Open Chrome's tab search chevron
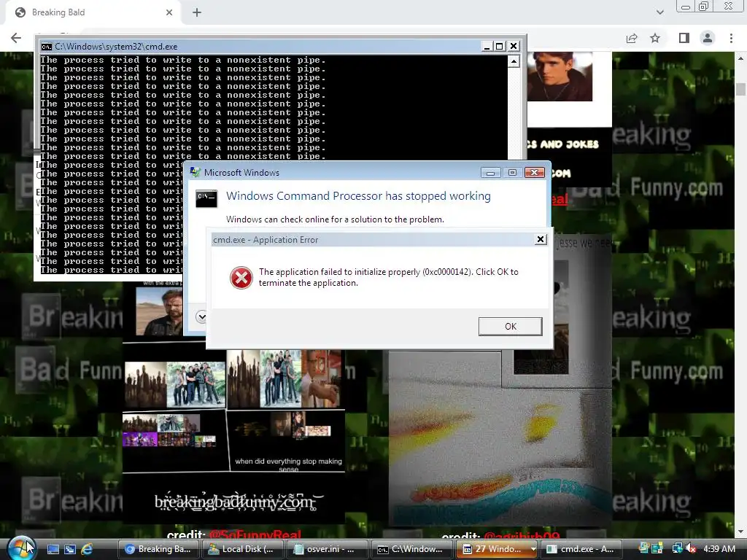 [659, 12]
